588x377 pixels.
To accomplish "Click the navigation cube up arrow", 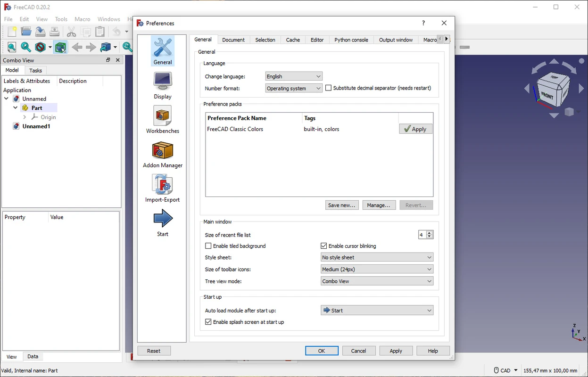I will tap(554, 62).
